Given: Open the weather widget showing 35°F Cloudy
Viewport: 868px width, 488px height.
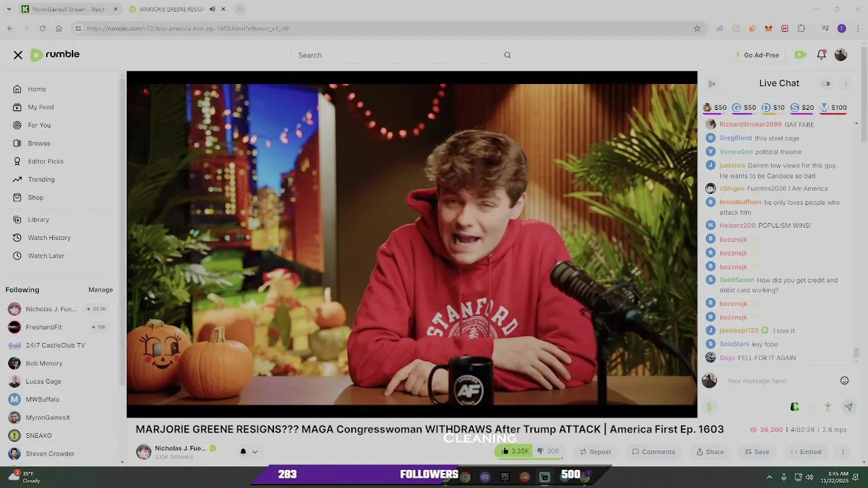Looking at the screenshot, I should (x=24, y=477).
